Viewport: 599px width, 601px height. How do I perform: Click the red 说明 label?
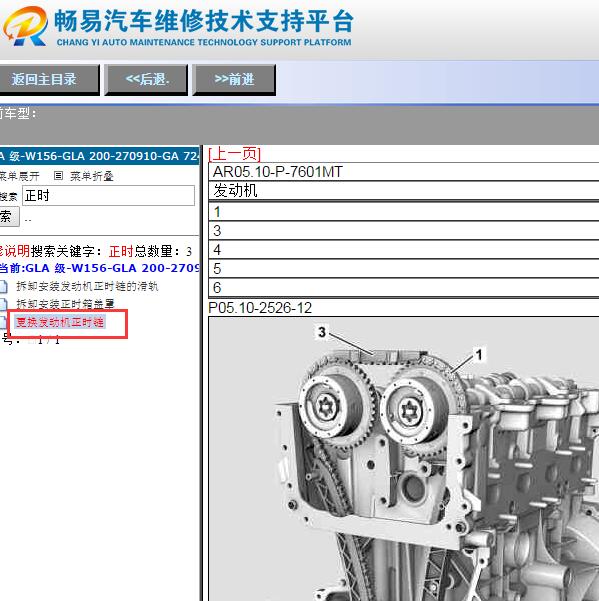[x=17, y=251]
